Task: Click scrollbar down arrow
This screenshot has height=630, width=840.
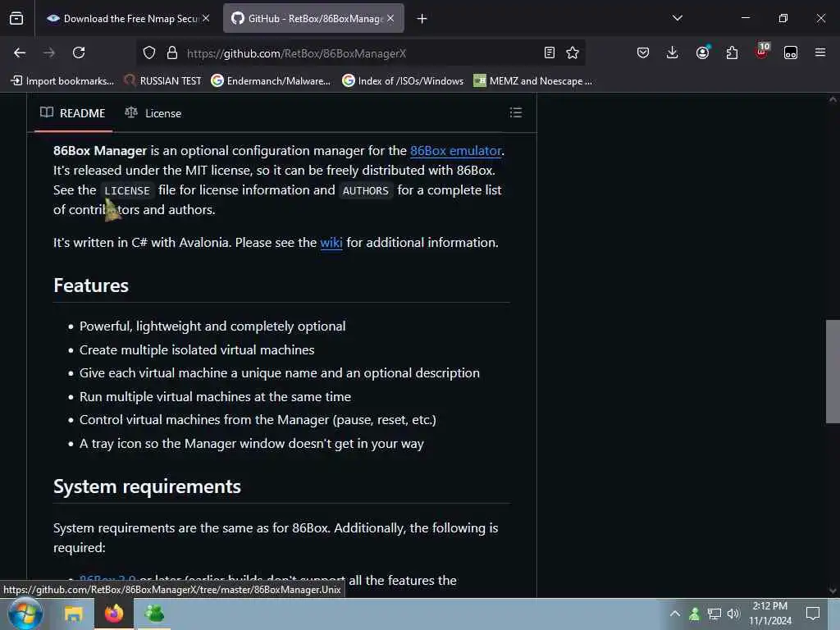Action: click(x=833, y=591)
